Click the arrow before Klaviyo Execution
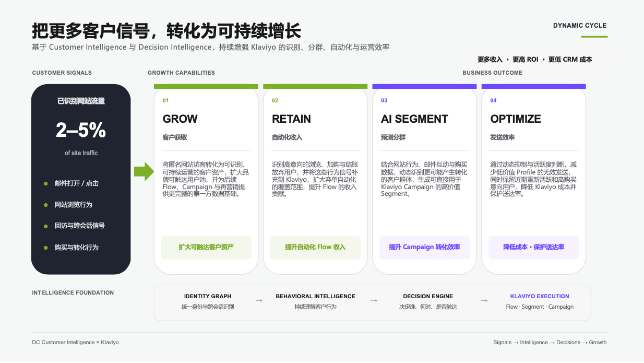The width and height of the screenshot is (644, 363). coord(484,301)
